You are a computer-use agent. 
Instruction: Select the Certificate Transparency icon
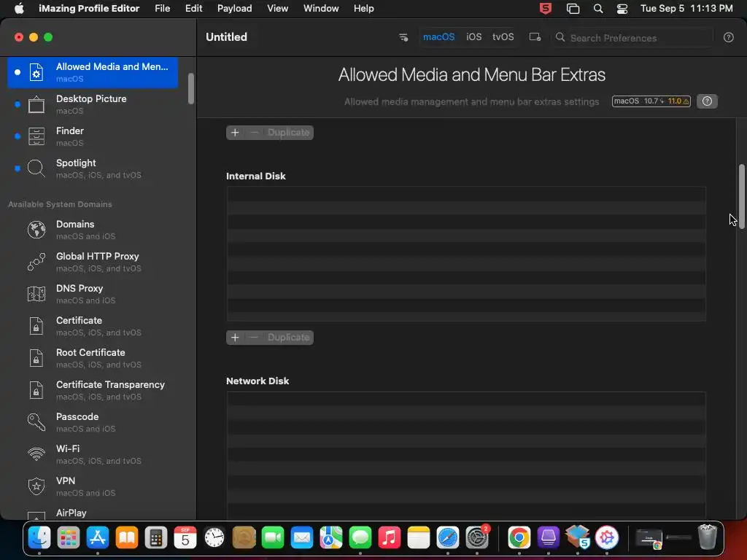point(36,390)
